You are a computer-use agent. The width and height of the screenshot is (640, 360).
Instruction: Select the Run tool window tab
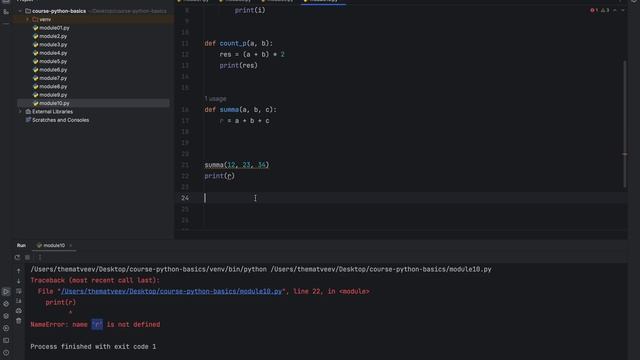21,245
